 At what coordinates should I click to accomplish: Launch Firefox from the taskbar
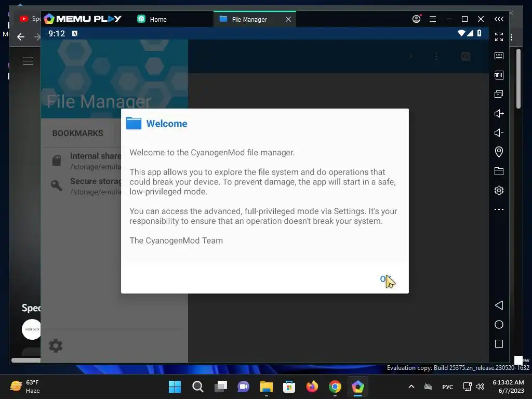click(x=312, y=387)
